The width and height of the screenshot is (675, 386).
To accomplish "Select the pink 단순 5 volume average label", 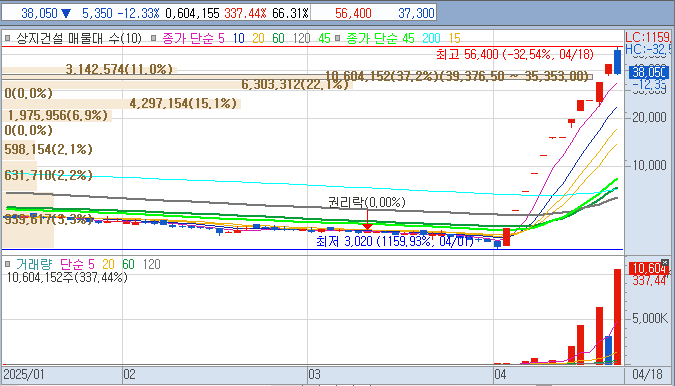I will pyautogui.click(x=77, y=264).
